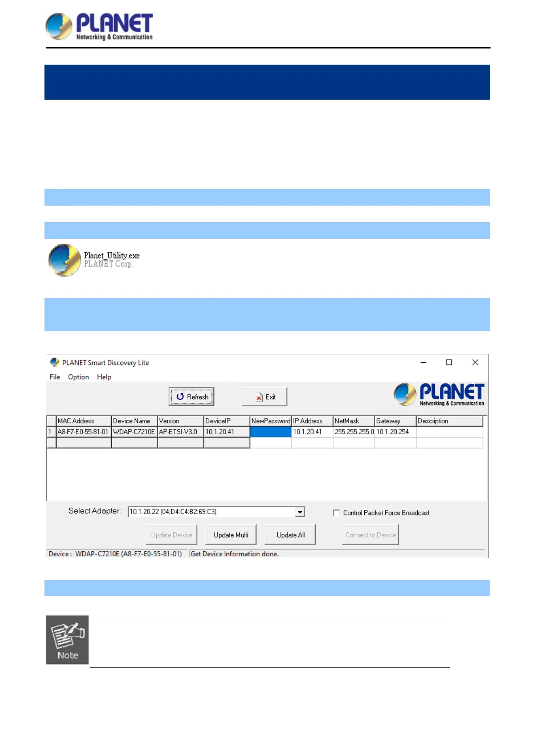The image size is (535, 756).
Task: Click the Gateway column header
Action: (395, 421)
